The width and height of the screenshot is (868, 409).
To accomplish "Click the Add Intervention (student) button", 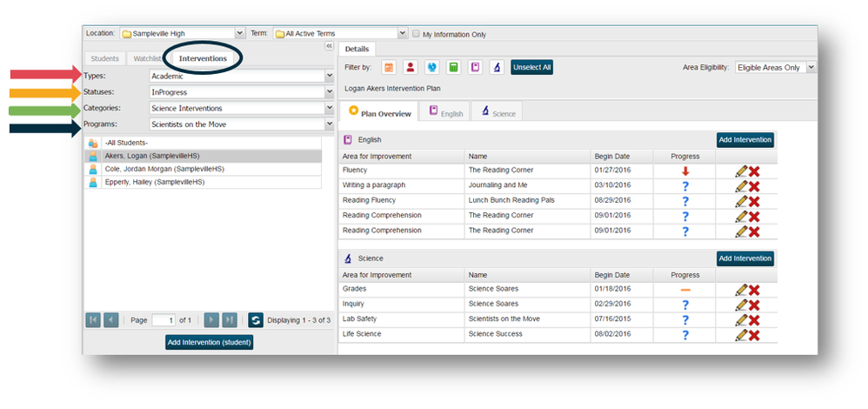I will click(x=209, y=342).
